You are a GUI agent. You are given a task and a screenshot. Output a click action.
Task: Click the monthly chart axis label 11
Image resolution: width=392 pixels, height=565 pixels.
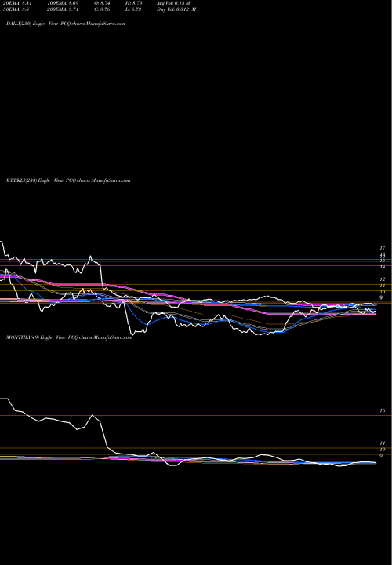click(383, 443)
